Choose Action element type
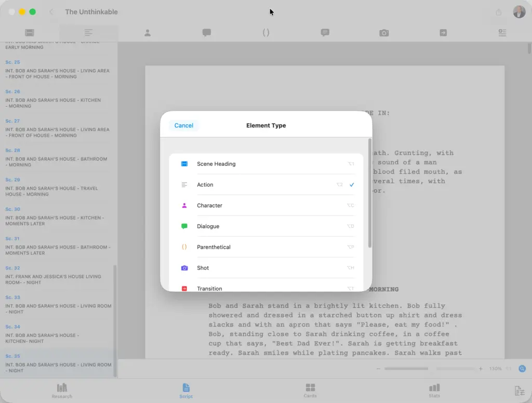 pyautogui.click(x=266, y=185)
